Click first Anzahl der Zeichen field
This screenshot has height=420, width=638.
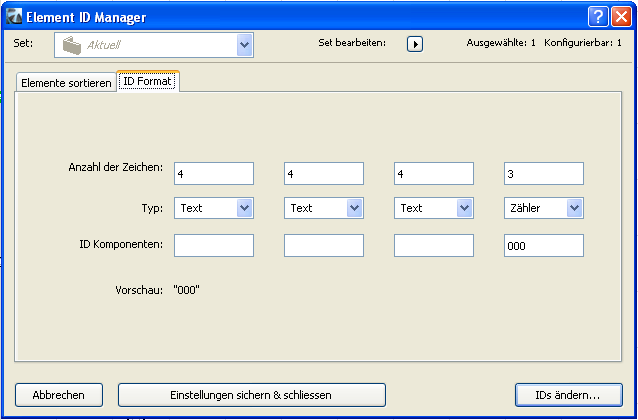213,174
